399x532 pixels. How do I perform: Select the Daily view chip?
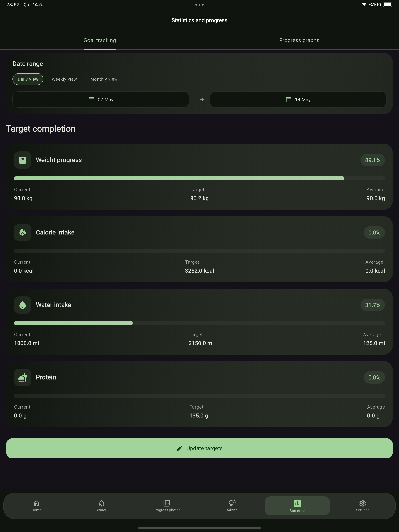tap(28, 79)
